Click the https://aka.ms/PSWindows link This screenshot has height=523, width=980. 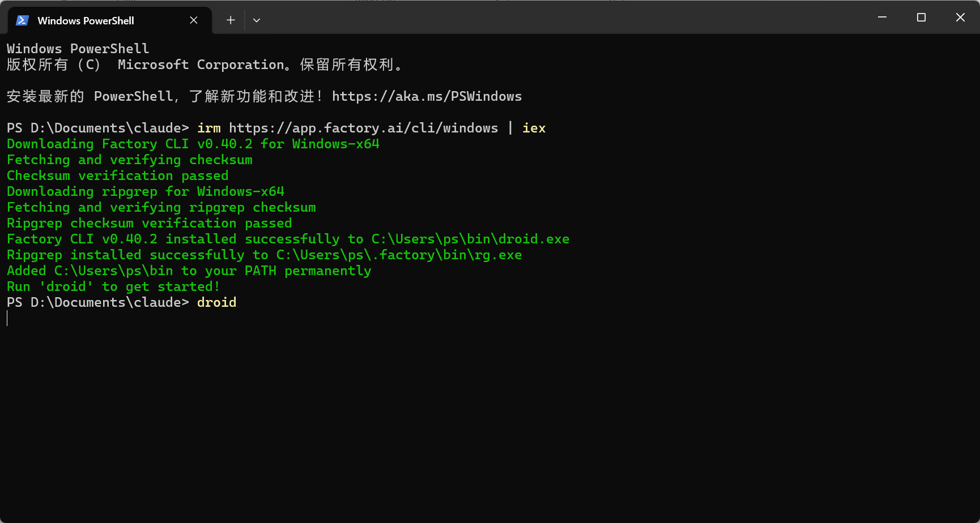pyautogui.click(x=427, y=96)
